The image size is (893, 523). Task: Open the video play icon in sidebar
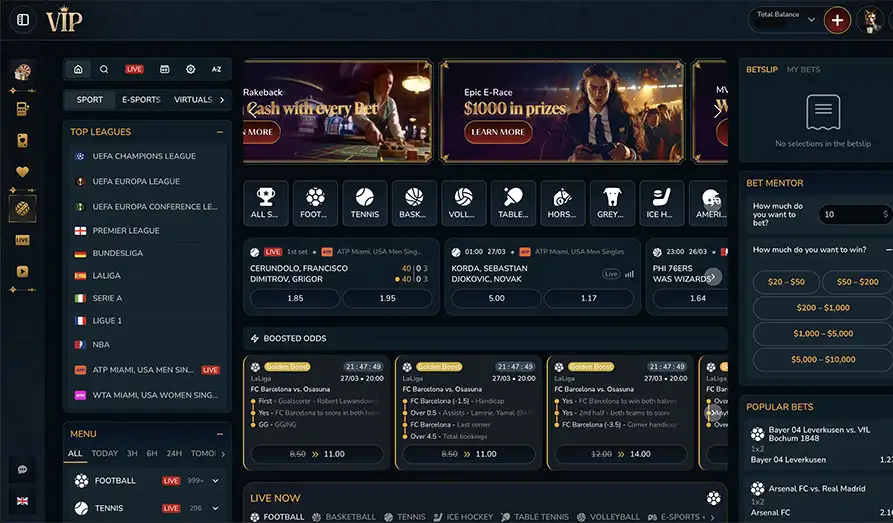coord(22,272)
